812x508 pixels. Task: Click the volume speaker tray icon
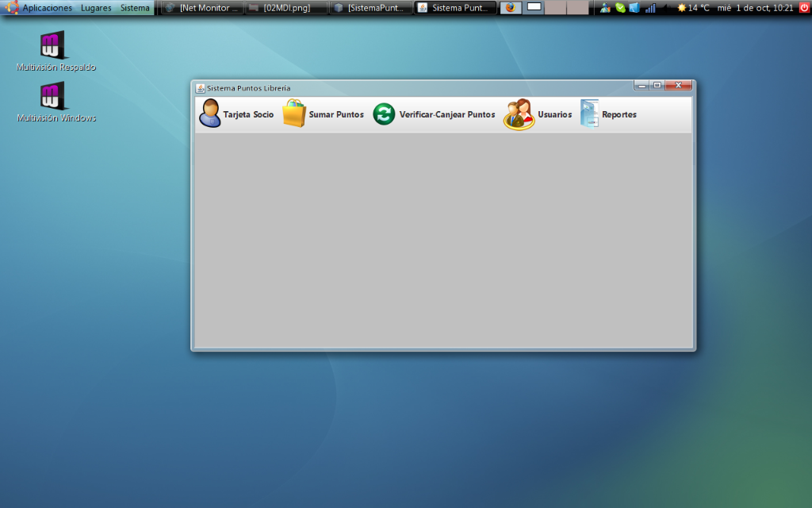pyautogui.click(x=665, y=8)
